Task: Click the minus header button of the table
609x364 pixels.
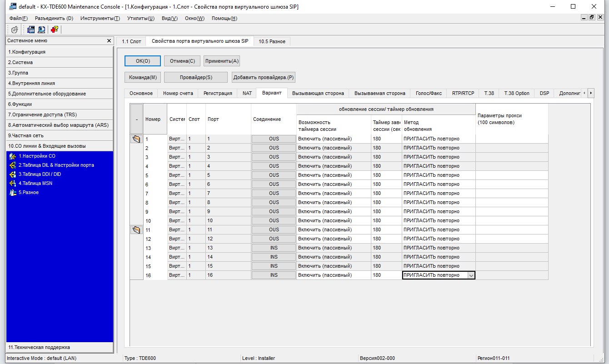Action: 136,119
